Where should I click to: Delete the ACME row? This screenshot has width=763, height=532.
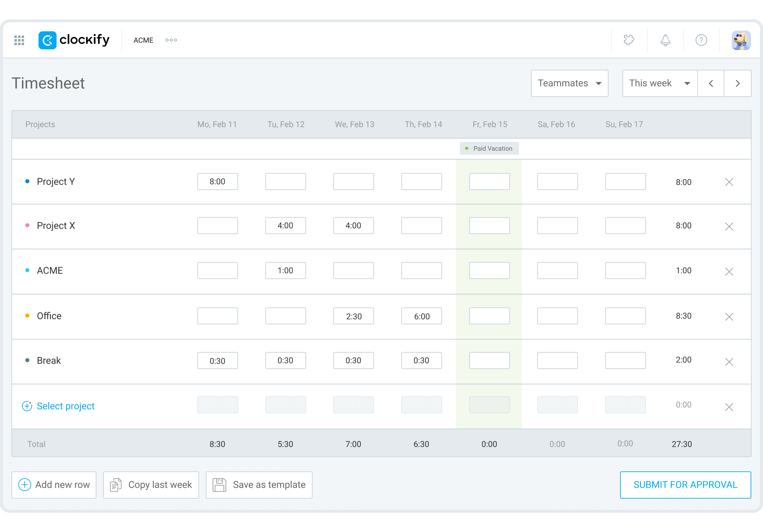729,271
